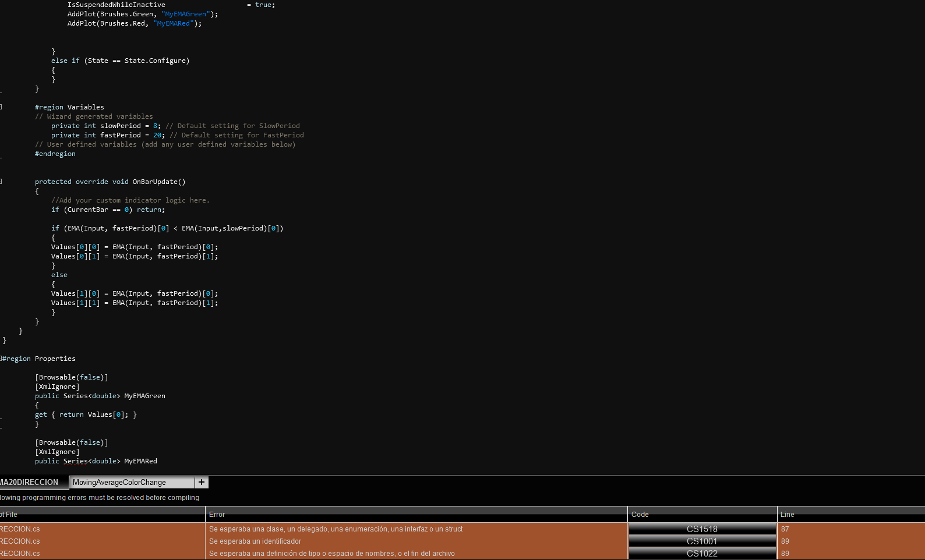Screen dimensions: 925x560
Task: Select the 'Se esperaba una definición de tipo' error
Action: tap(332, 554)
